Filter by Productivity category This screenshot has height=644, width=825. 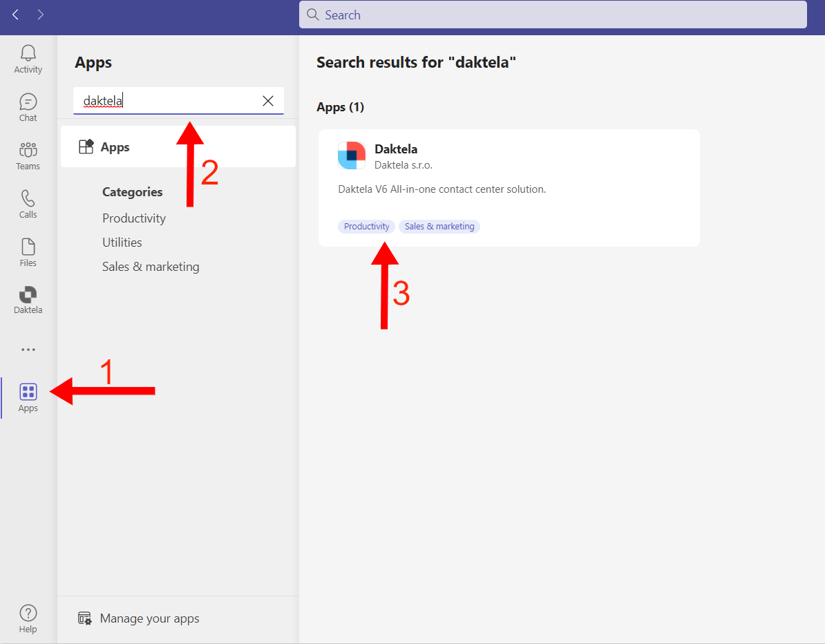click(134, 218)
